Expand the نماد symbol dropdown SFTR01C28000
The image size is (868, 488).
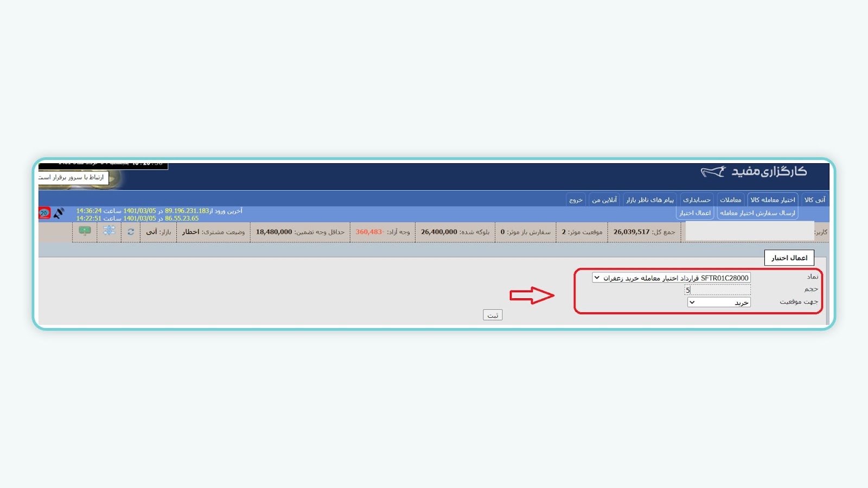[671, 278]
